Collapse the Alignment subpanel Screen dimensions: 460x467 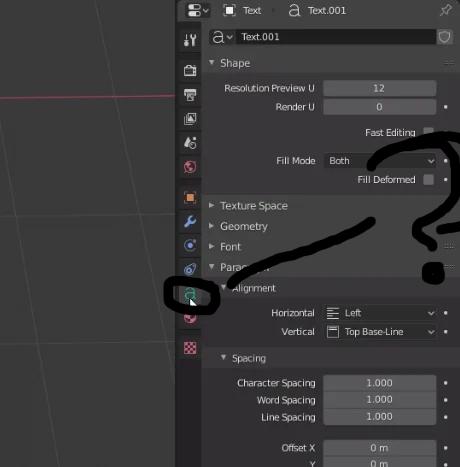(224, 288)
